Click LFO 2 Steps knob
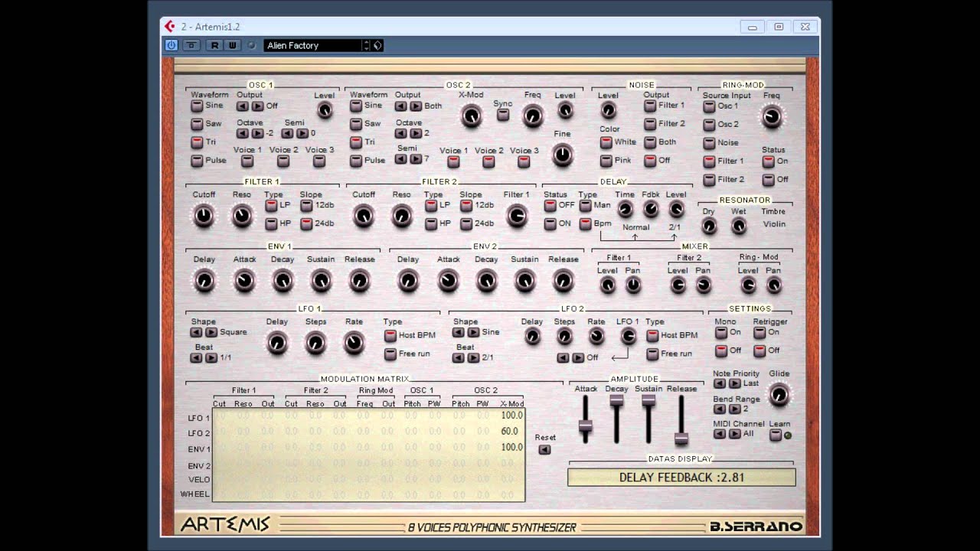Viewport: 980px width, 551px height. point(564,337)
